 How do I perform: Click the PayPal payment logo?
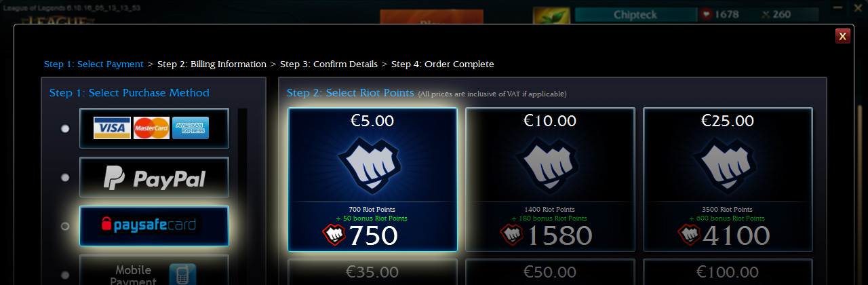(x=154, y=178)
